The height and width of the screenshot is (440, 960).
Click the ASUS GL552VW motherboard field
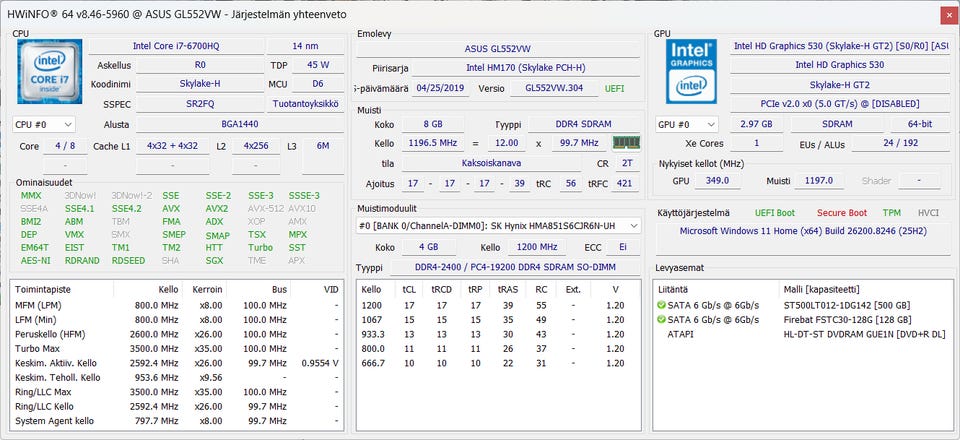498,49
